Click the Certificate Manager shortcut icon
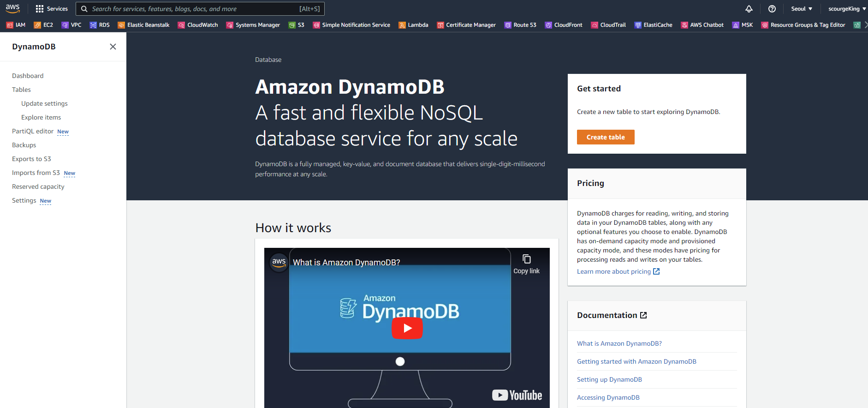This screenshot has width=868, height=408. pos(440,25)
